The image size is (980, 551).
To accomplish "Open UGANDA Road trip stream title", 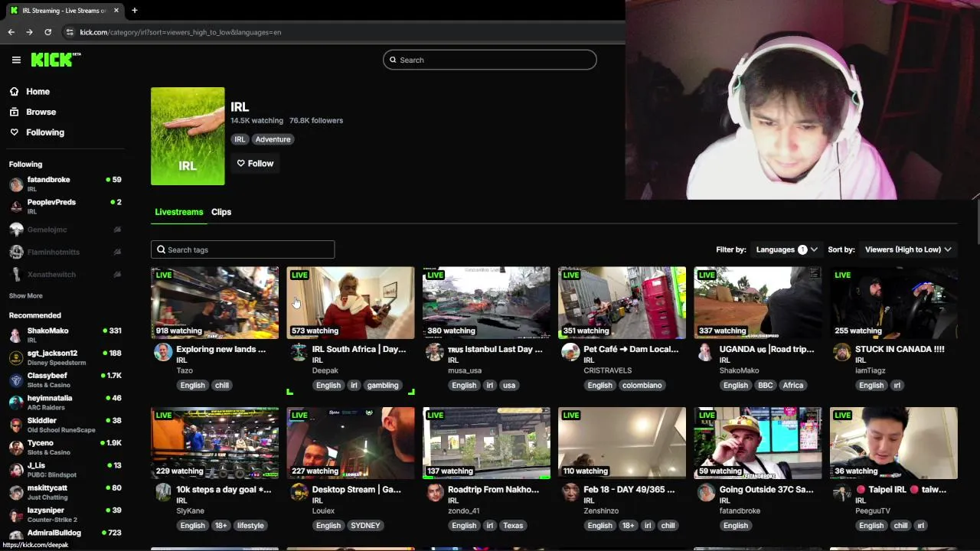I will coord(766,349).
